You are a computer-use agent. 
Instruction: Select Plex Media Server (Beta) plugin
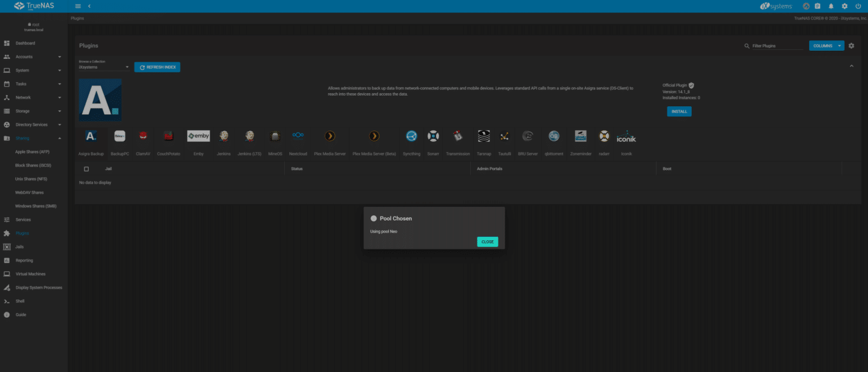[374, 136]
